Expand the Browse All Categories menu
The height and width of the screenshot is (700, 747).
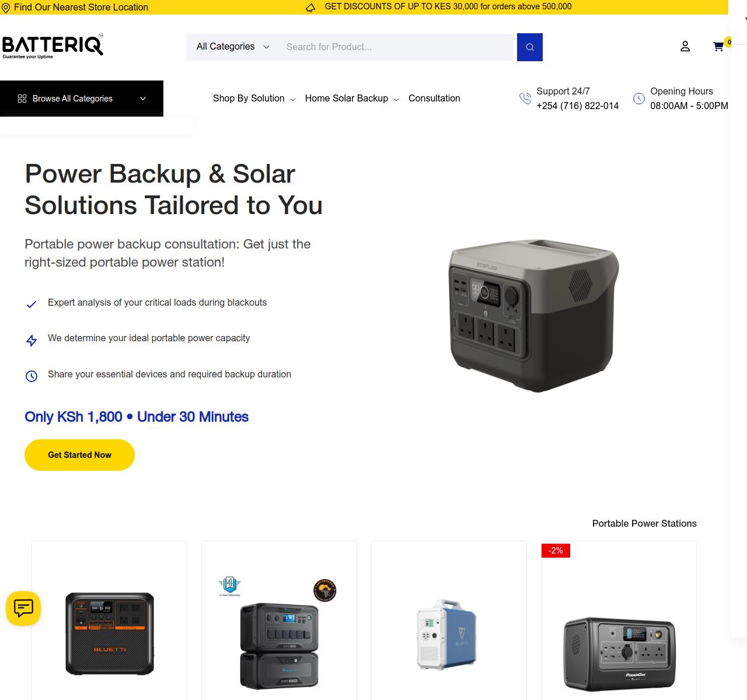[82, 98]
